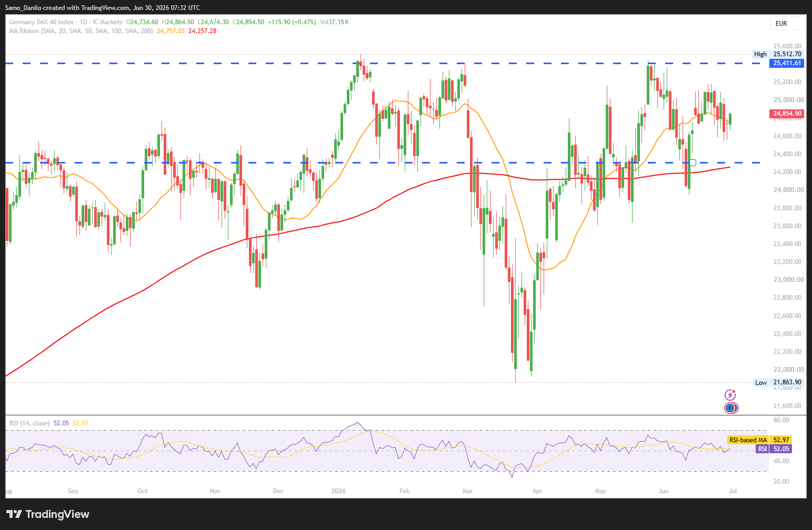Click the 40.00 RSI axis label
Viewport: 812px width, 530px height.
pos(781,461)
